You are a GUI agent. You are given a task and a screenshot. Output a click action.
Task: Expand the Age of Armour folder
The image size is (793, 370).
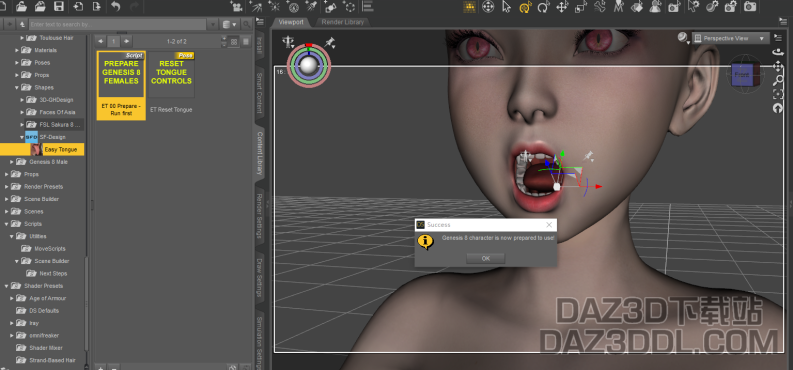click(x=12, y=298)
